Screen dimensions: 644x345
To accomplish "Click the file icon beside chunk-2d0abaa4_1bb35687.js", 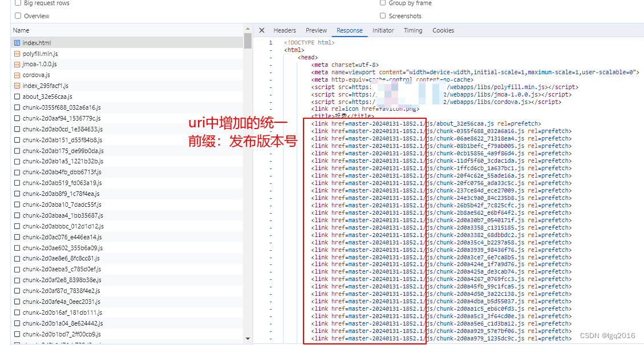I will coord(17,215).
